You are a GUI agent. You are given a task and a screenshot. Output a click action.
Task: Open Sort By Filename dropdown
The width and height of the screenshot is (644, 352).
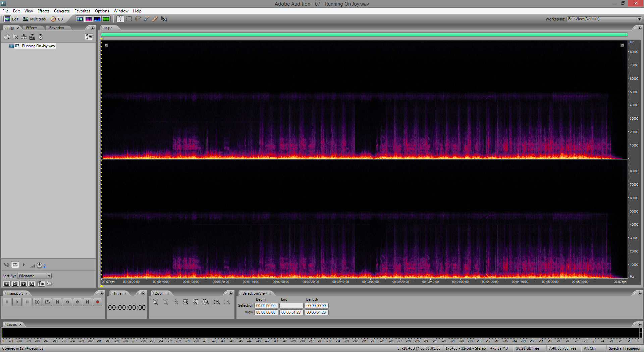coord(35,276)
